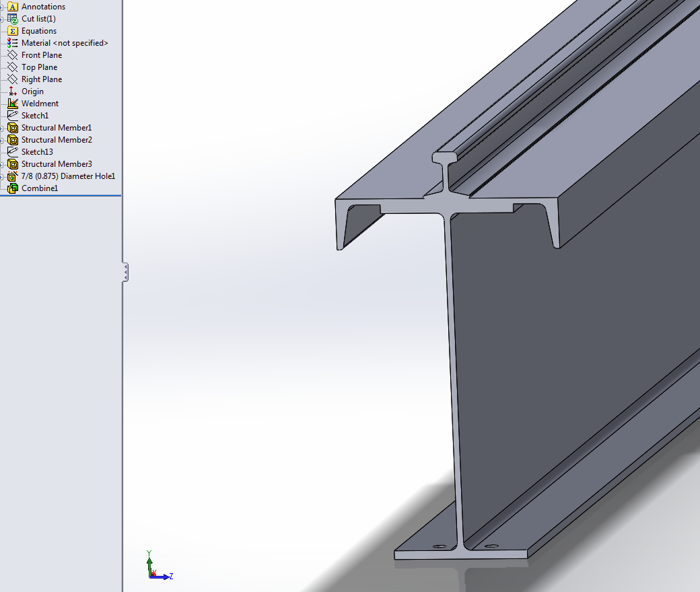Expand the 7/8 Diameter Hole1 feature
This screenshot has width=700, height=592.
point(2,176)
